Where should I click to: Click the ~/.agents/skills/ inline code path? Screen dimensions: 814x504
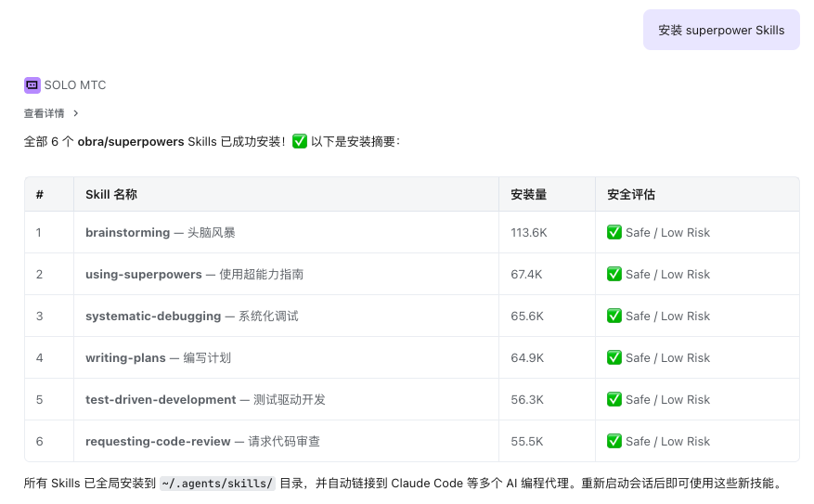click(x=217, y=484)
